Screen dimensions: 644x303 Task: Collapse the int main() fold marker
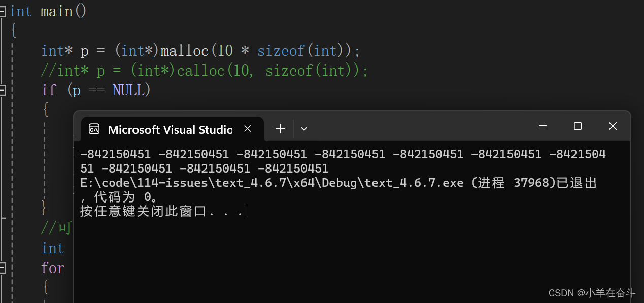click(2, 11)
